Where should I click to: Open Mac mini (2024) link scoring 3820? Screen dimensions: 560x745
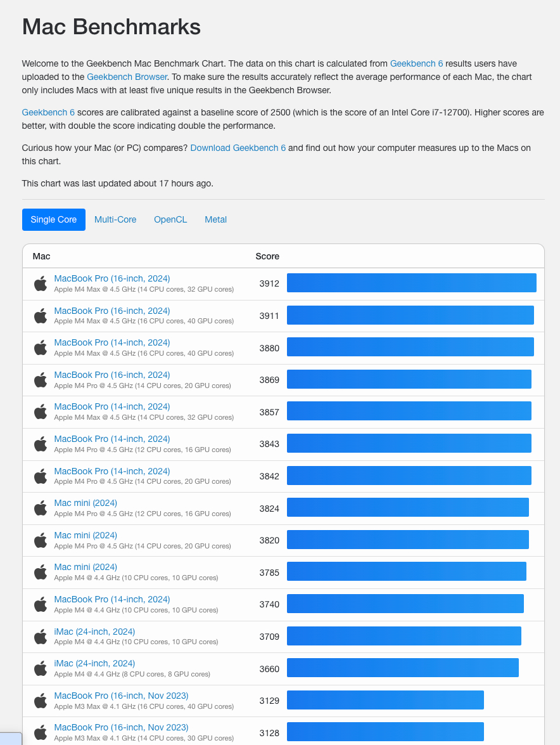(86, 535)
